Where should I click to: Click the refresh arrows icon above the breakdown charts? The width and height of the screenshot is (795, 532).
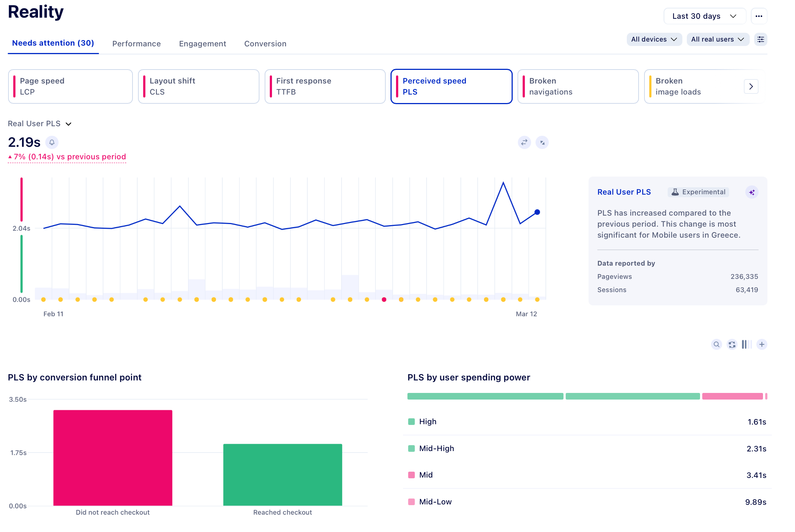click(732, 344)
